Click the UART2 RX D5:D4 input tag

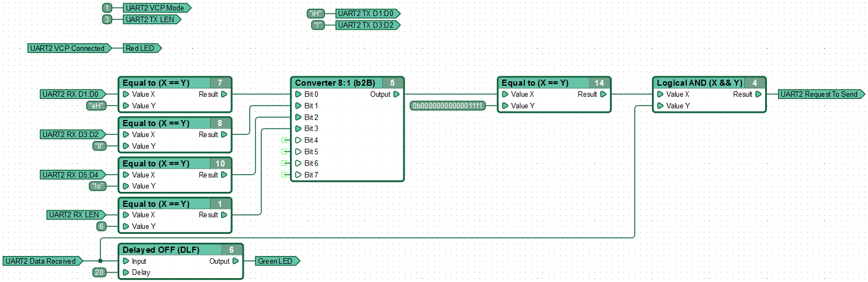click(x=73, y=175)
